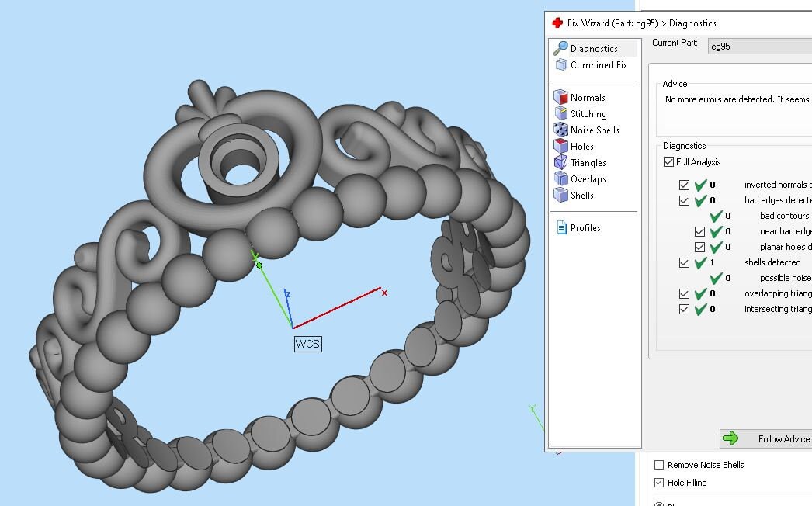Disable the shells detected diagnostic checkbox
The height and width of the screenshot is (506, 812).
click(x=685, y=262)
